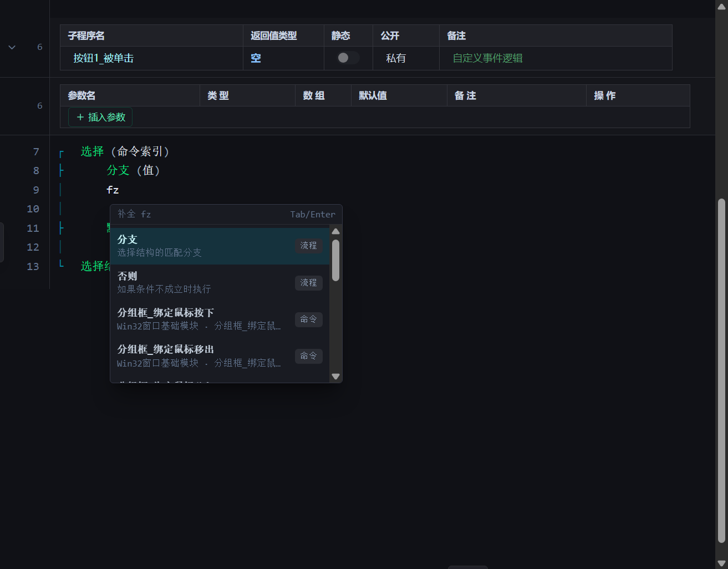Pick the 分组框_绑定鼠标移出 suggestion
The height and width of the screenshot is (569, 728).
tap(220, 355)
